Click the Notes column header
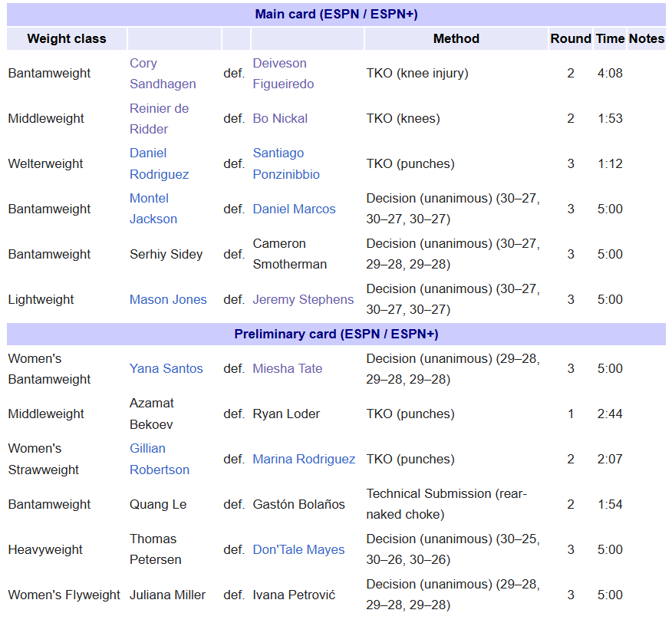Screen dimensions: 672x623 coord(646,39)
